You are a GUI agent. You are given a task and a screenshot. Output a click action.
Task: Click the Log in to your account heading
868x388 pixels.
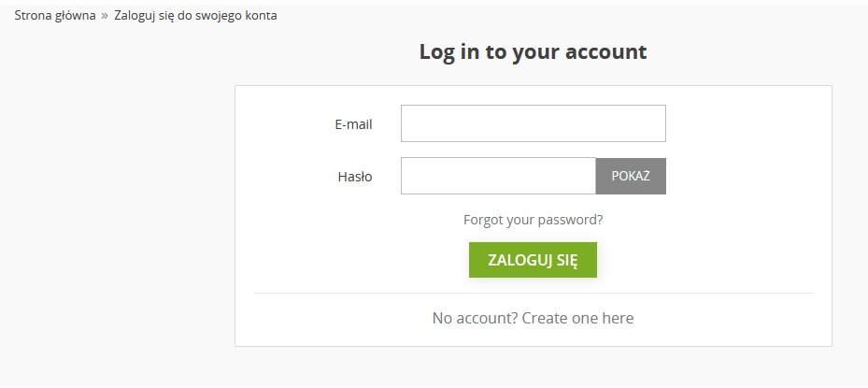tap(533, 51)
